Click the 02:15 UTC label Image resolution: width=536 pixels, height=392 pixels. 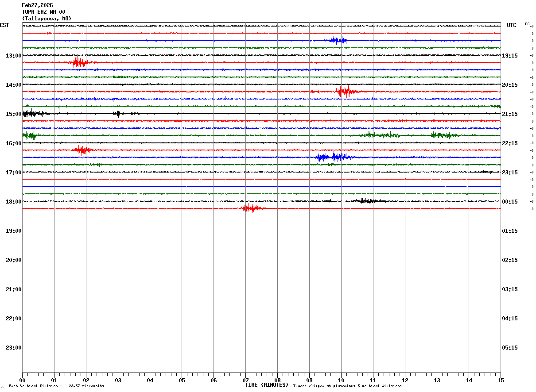[510, 260]
